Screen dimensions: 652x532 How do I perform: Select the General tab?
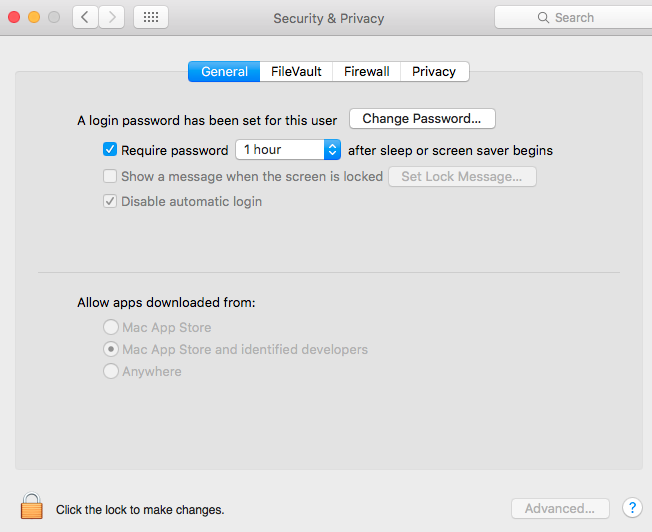(224, 72)
